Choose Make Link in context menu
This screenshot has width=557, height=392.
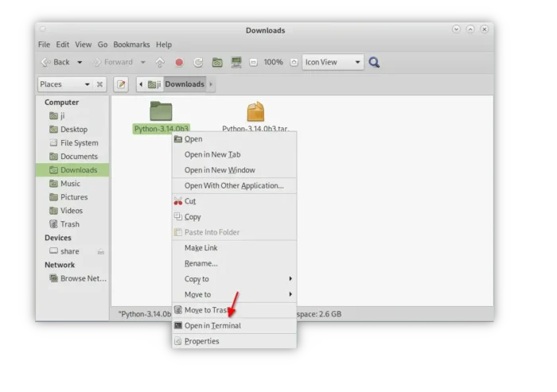click(235, 248)
